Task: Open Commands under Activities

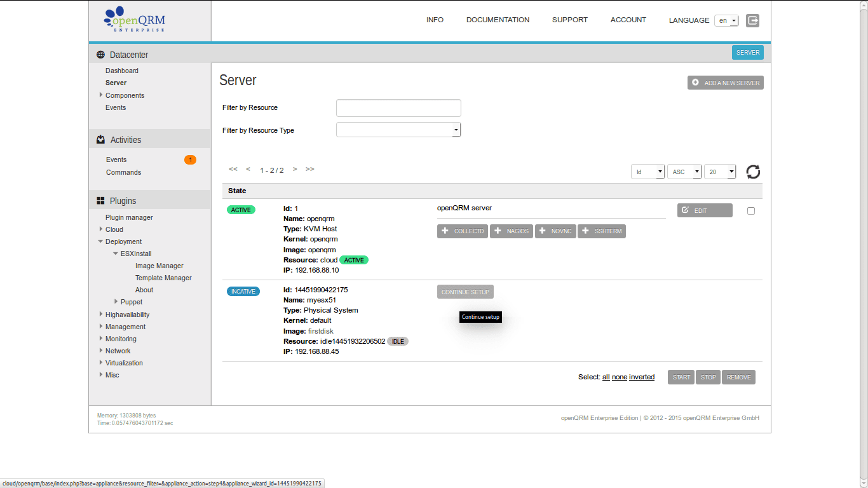Action: click(123, 172)
